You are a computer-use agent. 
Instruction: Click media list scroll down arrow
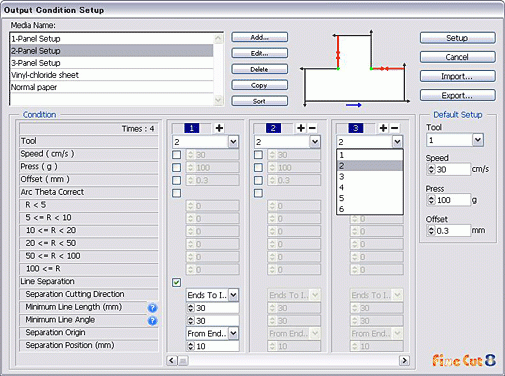[x=218, y=100]
